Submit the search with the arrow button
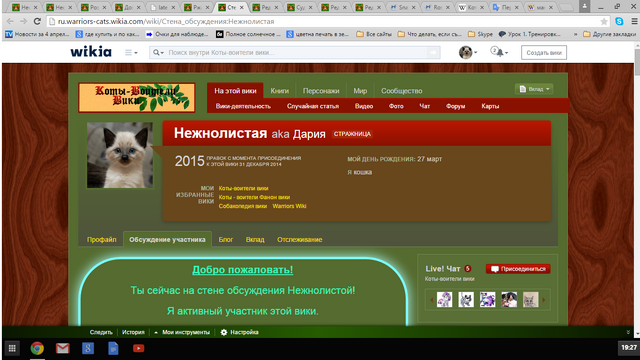The height and width of the screenshot is (360, 640). pos(433,53)
